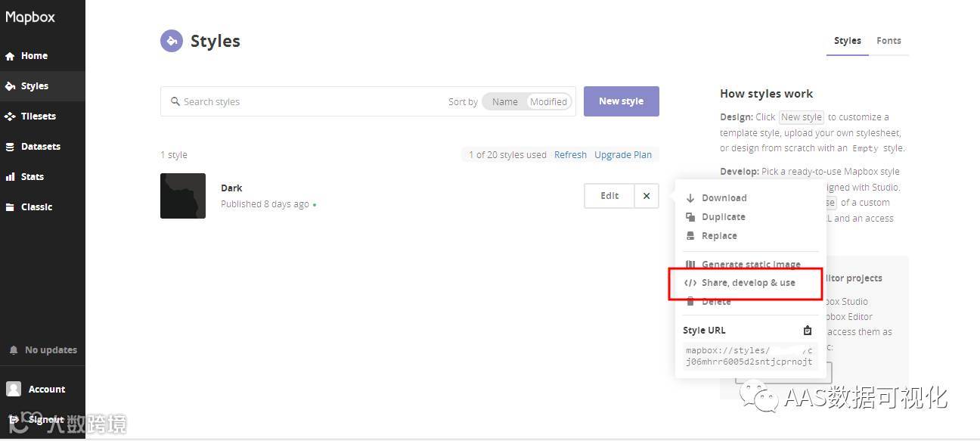This screenshot has width=980, height=441.
Task: Click the New style button
Action: pos(621,101)
